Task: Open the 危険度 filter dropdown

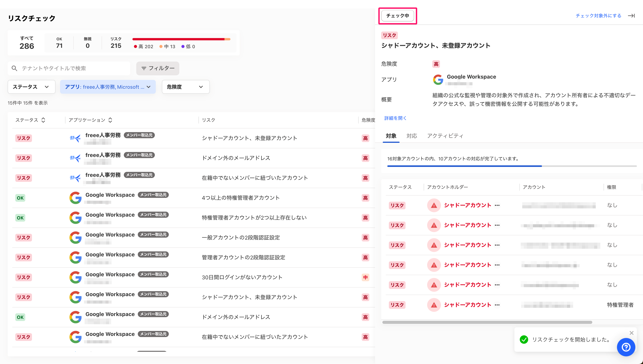Action: [x=186, y=87]
